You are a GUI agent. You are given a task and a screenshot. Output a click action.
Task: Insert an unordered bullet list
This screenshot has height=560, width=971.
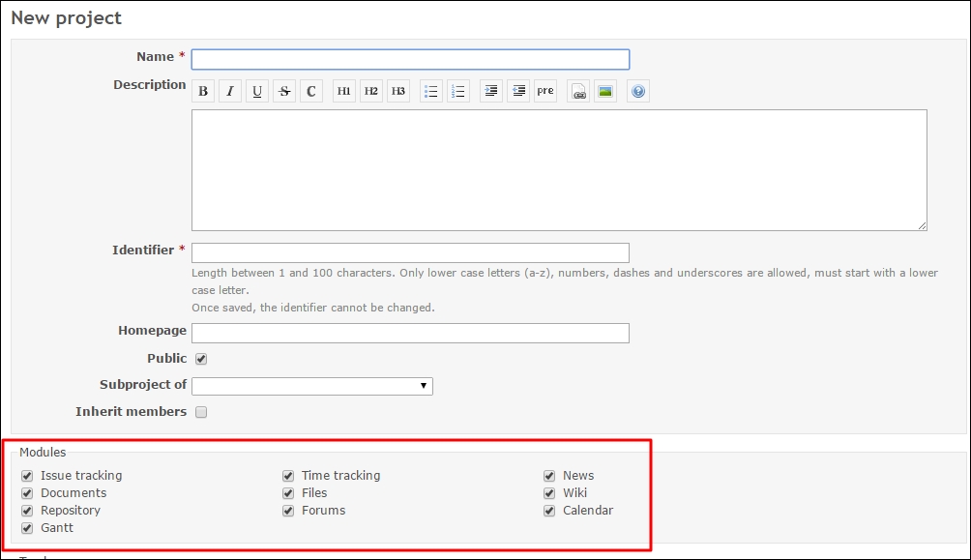[x=431, y=92]
